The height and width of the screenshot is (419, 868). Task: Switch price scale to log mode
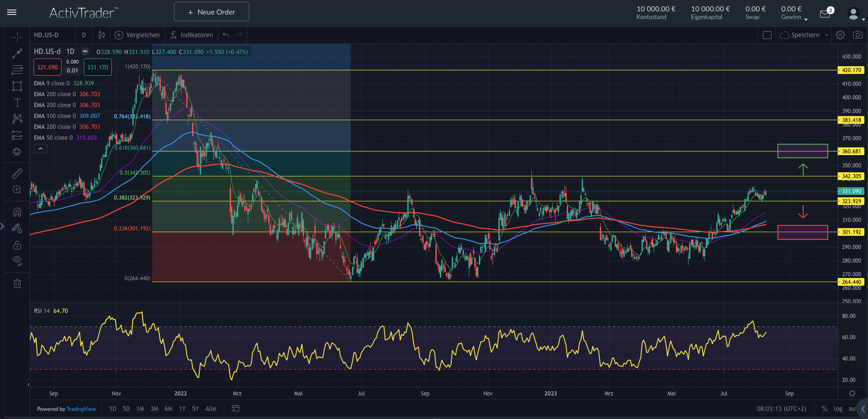point(838,409)
